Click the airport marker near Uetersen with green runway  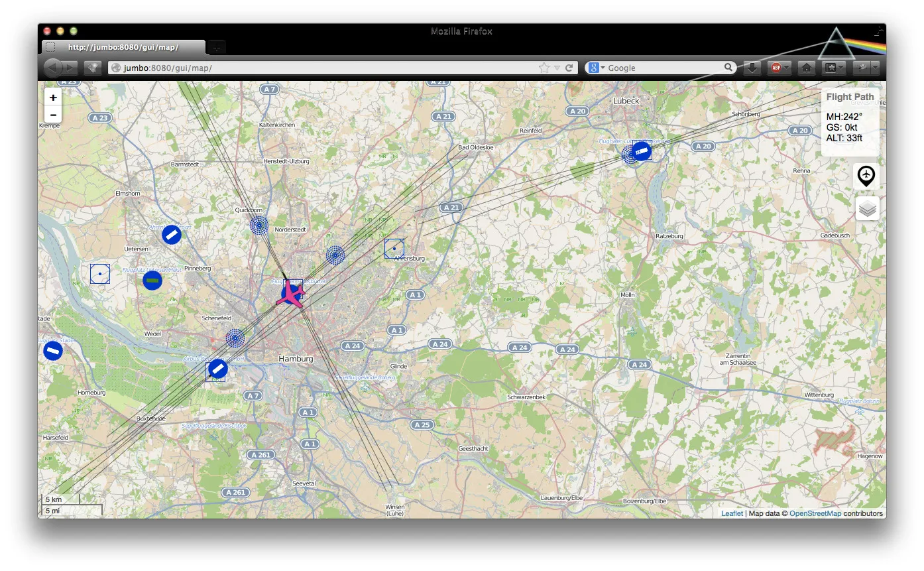pyautogui.click(x=152, y=281)
